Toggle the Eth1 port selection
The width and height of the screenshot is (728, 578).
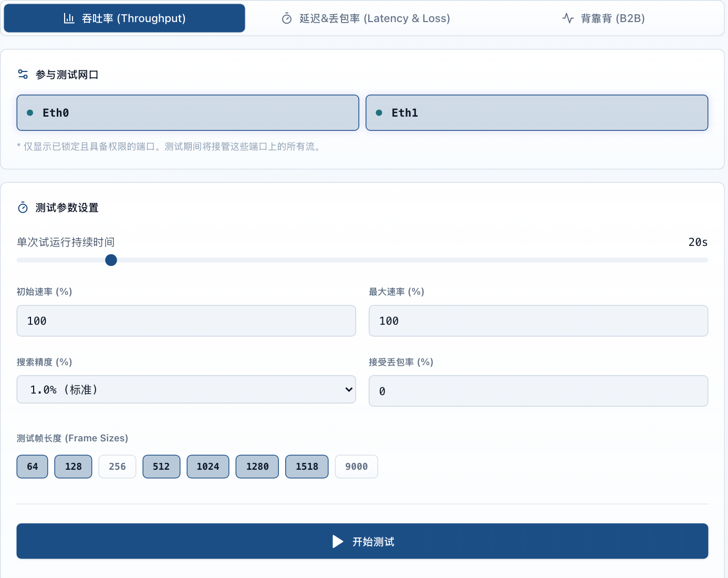(x=537, y=112)
